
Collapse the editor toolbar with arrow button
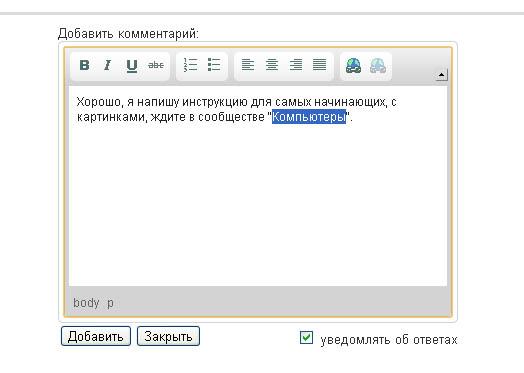pyautogui.click(x=441, y=75)
